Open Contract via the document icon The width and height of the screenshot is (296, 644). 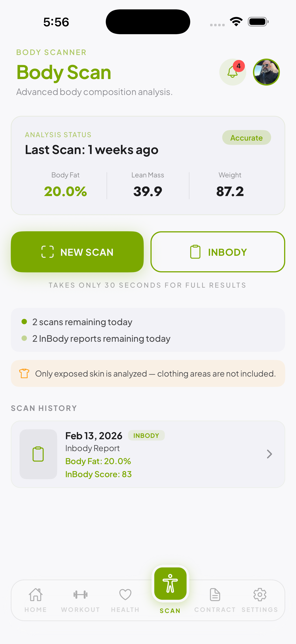[215, 595]
